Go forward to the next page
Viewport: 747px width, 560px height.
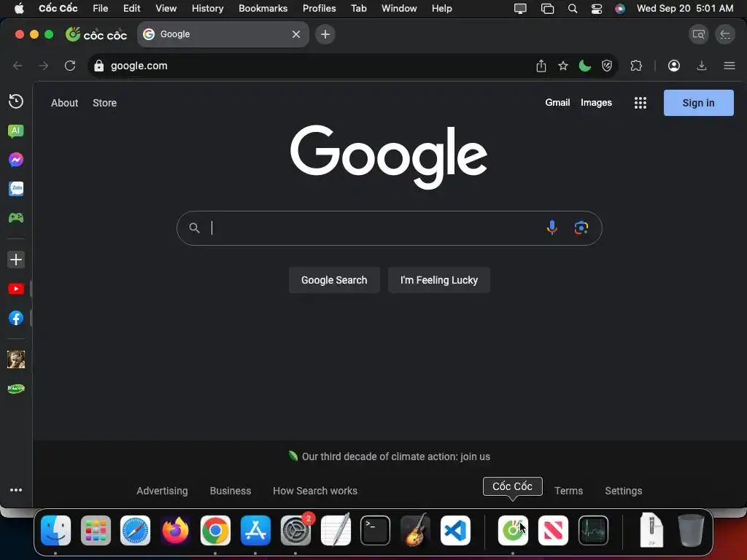pos(43,66)
